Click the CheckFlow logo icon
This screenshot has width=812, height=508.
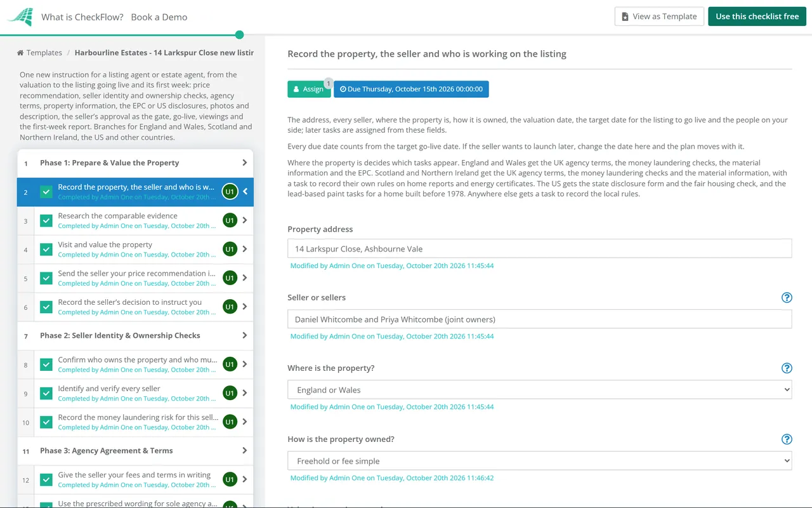(x=20, y=17)
